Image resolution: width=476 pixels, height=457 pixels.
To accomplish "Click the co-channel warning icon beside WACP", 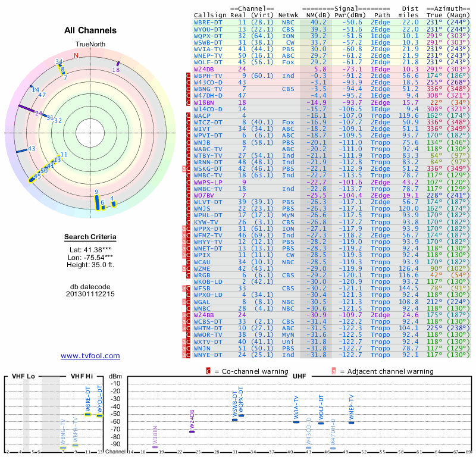I will [189, 115].
